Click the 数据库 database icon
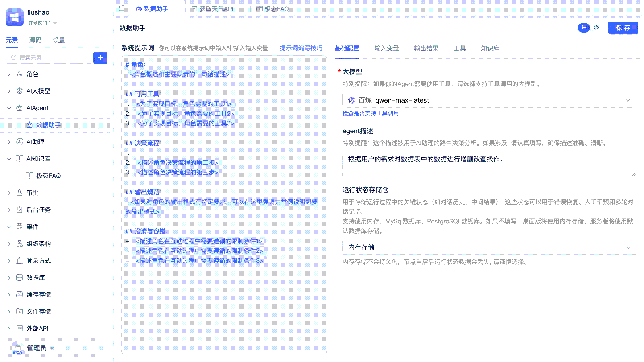The image size is (644, 362). (x=20, y=277)
